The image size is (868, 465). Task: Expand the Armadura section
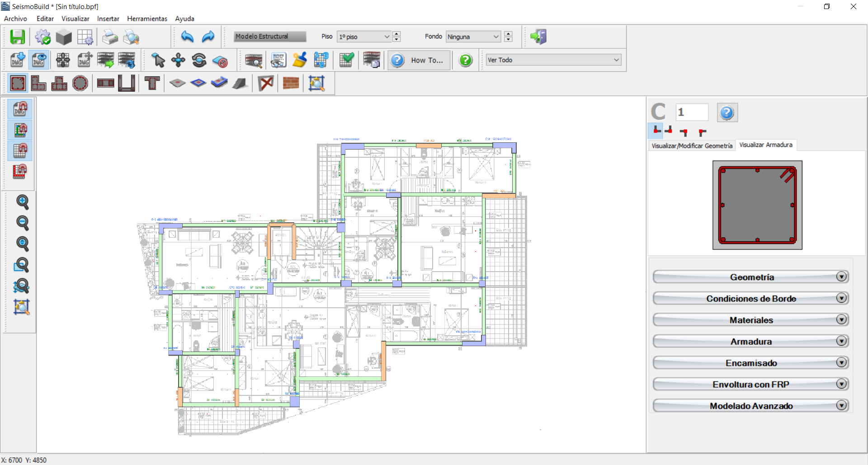(x=751, y=341)
